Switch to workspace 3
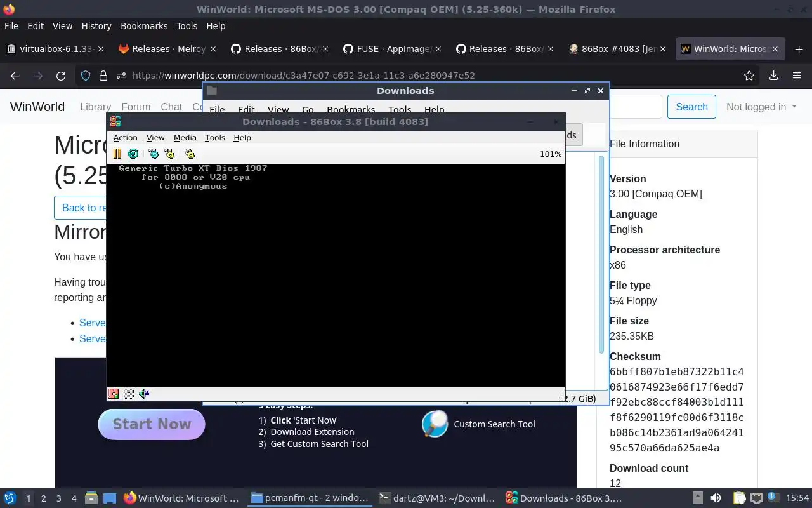Image resolution: width=812 pixels, height=508 pixels. pyautogui.click(x=59, y=498)
